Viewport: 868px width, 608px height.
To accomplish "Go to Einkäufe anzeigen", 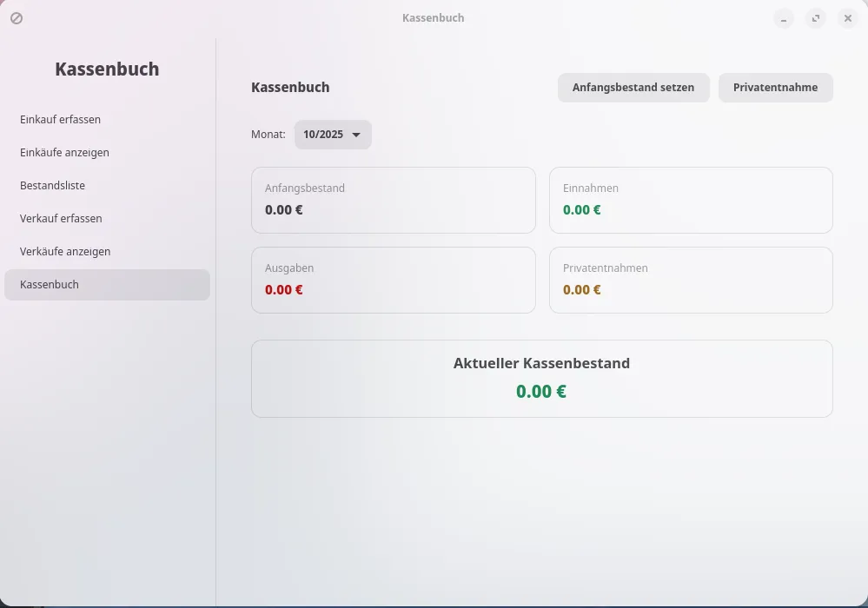I will pos(64,153).
